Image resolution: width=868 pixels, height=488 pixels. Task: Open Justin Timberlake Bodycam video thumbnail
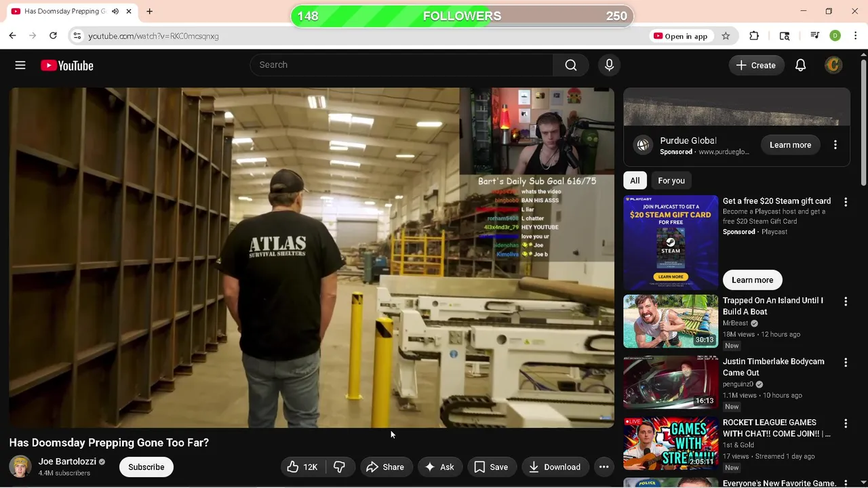pyautogui.click(x=671, y=382)
